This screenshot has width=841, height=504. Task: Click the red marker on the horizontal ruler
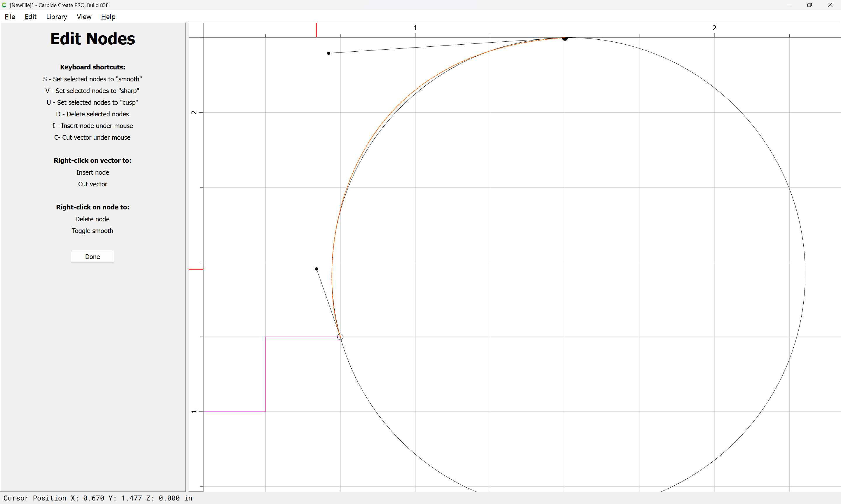pos(316,30)
